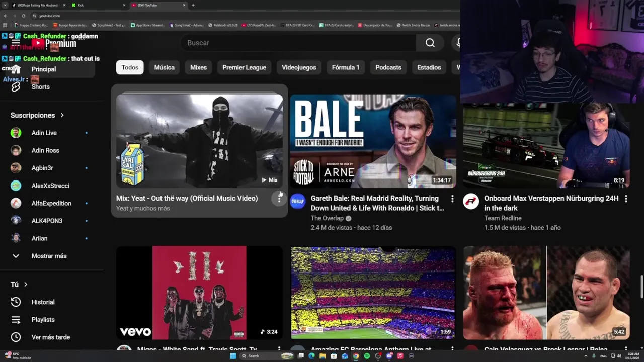
Task: Select the Podcasts filter chip
Action: pos(388,67)
